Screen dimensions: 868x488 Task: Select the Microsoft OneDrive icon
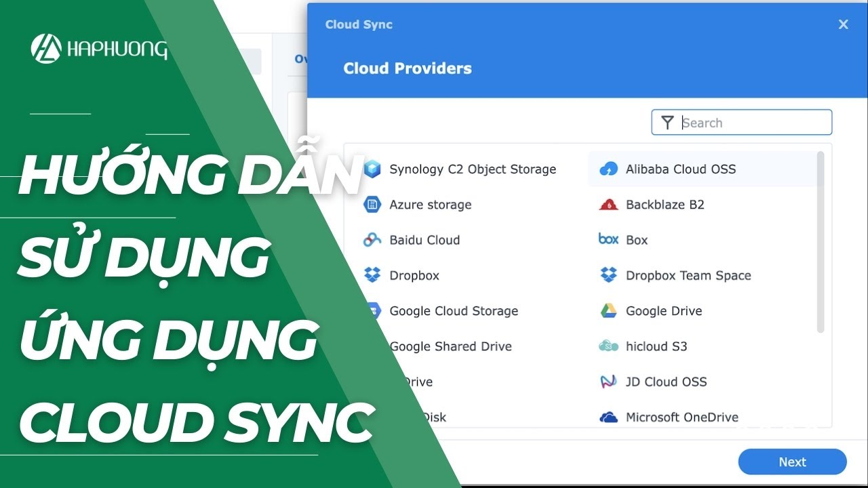(609, 418)
